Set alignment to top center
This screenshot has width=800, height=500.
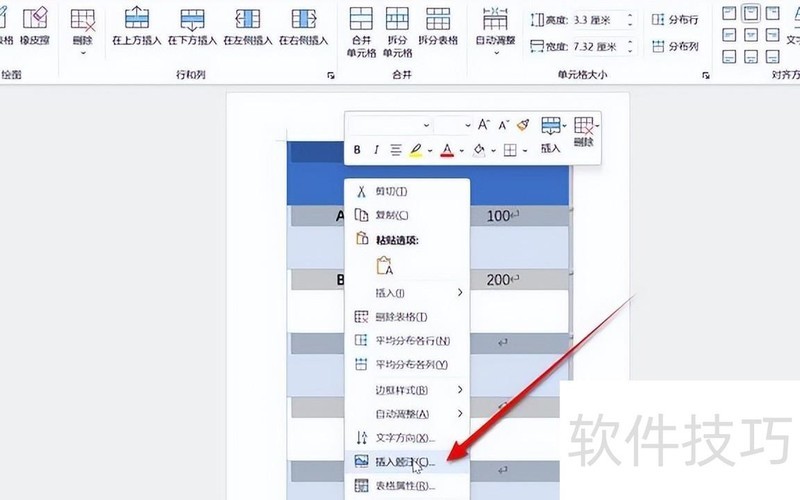(x=751, y=13)
